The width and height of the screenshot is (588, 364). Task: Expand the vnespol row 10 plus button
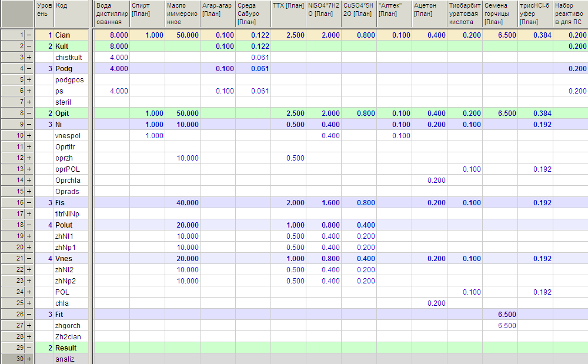pyautogui.click(x=29, y=136)
